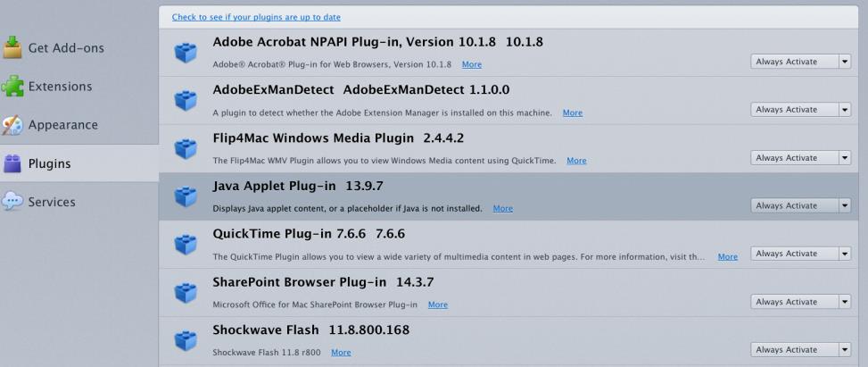The width and height of the screenshot is (868, 367).
Task: Click the Get Add-ons download icon
Action: 12,47
